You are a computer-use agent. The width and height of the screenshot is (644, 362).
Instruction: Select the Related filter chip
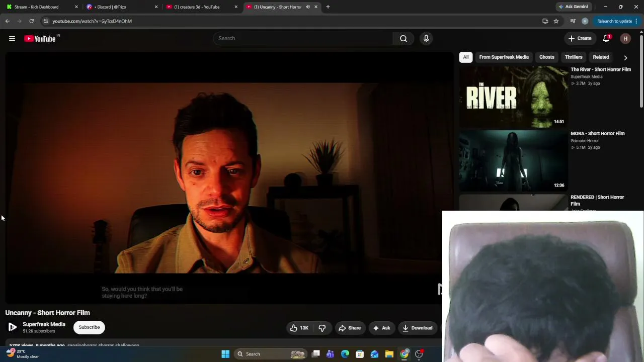[601, 57]
